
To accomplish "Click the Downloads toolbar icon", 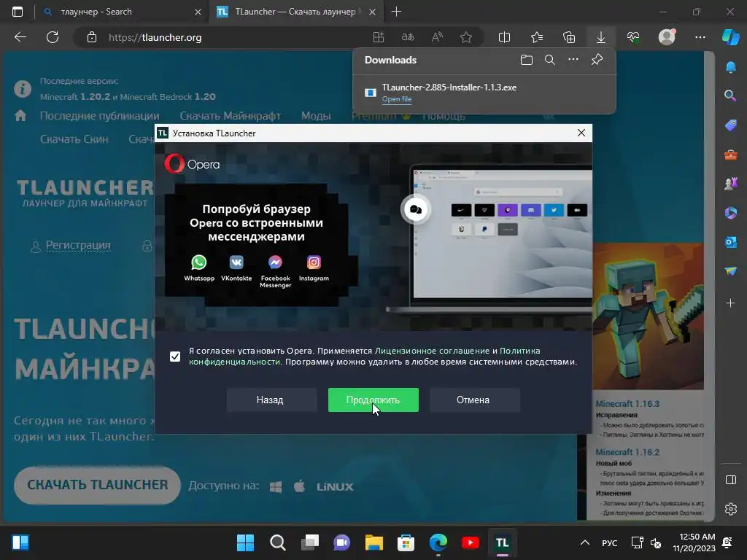I will pos(601,37).
